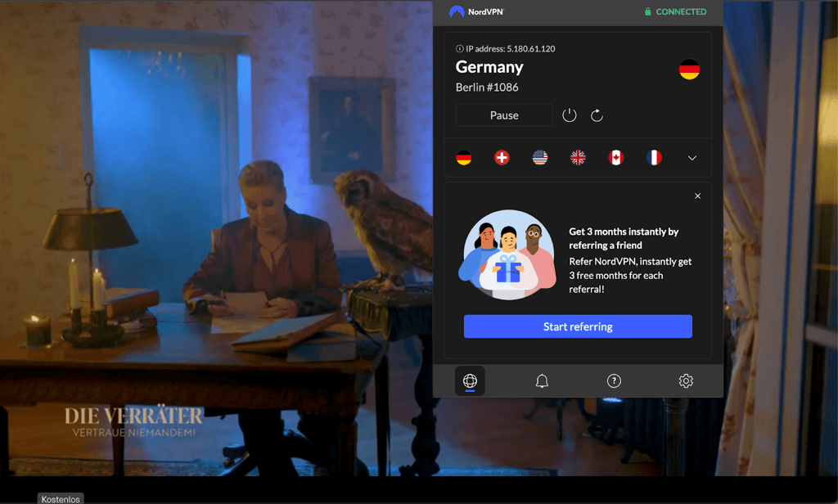Click the Berlin #1086 server name
The height and width of the screenshot is (504, 838).
[487, 87]
